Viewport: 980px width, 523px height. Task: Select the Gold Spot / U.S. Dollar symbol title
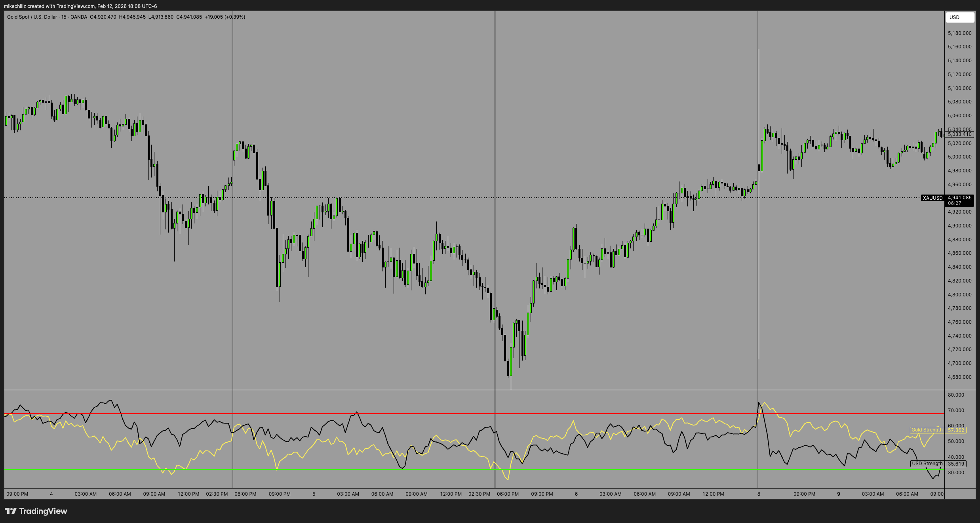[x=32, y=17]
